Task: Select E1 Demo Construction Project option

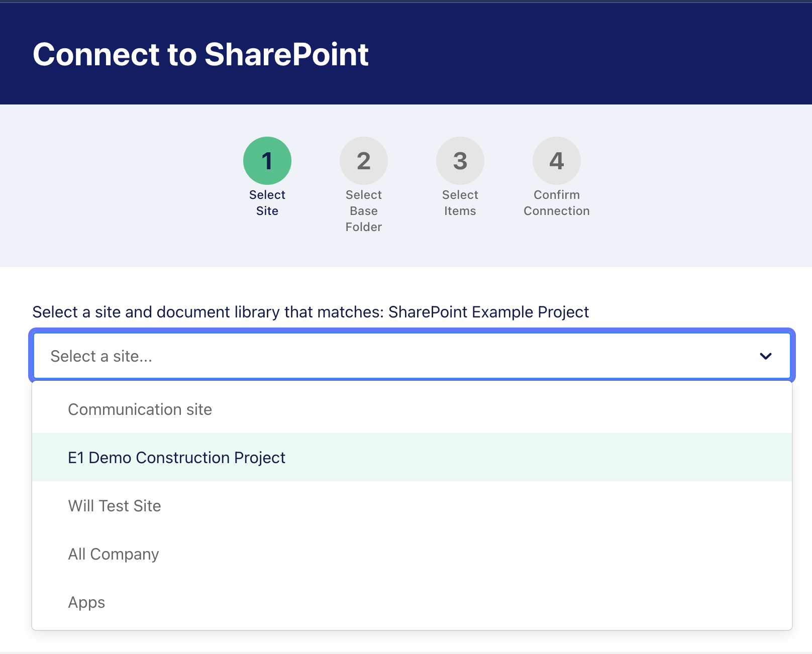Action: pos(412,458)
